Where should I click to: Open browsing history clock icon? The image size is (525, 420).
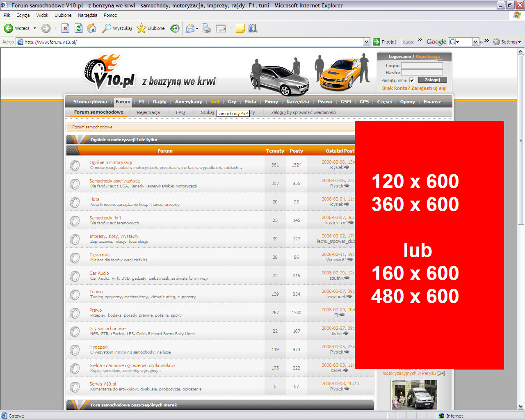[x=175, y=28]
